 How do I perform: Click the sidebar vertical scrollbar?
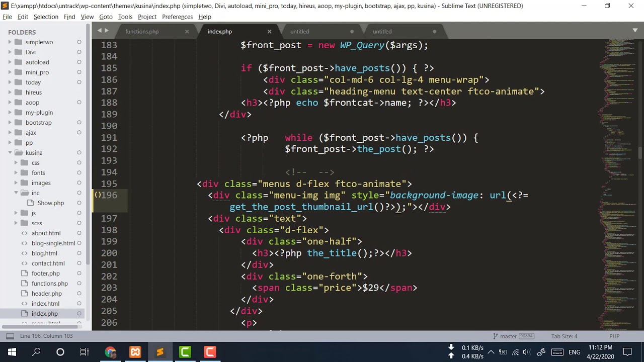coord(88,146)
